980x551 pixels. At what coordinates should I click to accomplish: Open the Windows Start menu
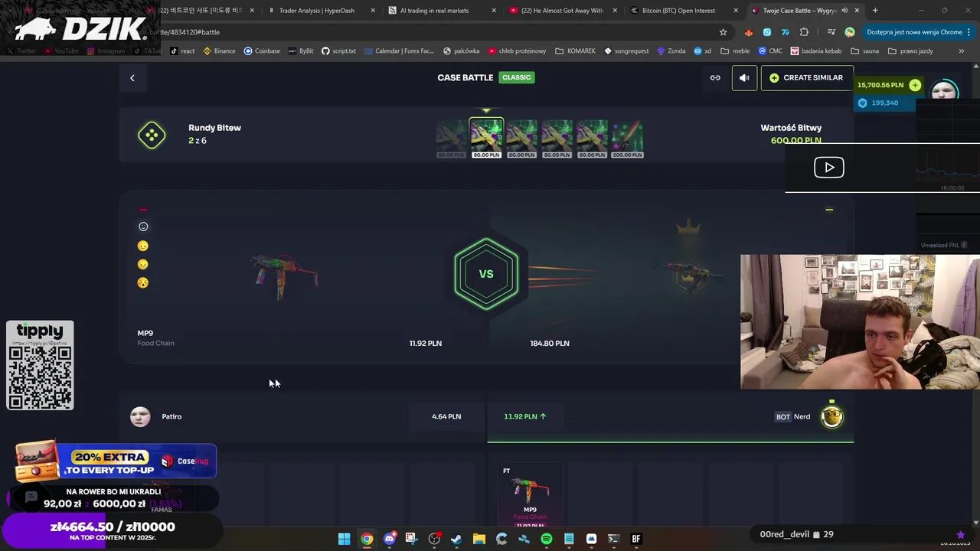click(x=345, y=539)
